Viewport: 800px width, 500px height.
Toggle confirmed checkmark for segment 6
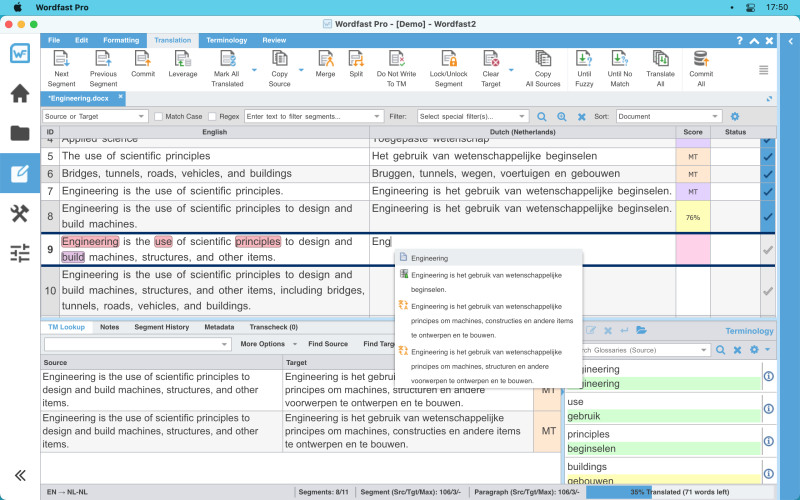767,174
